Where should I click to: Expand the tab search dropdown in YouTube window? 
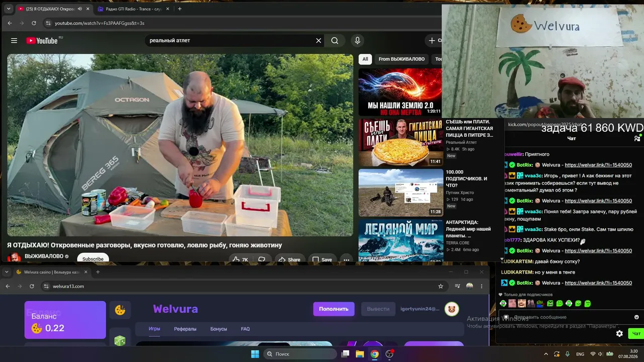tap(8, 9)
